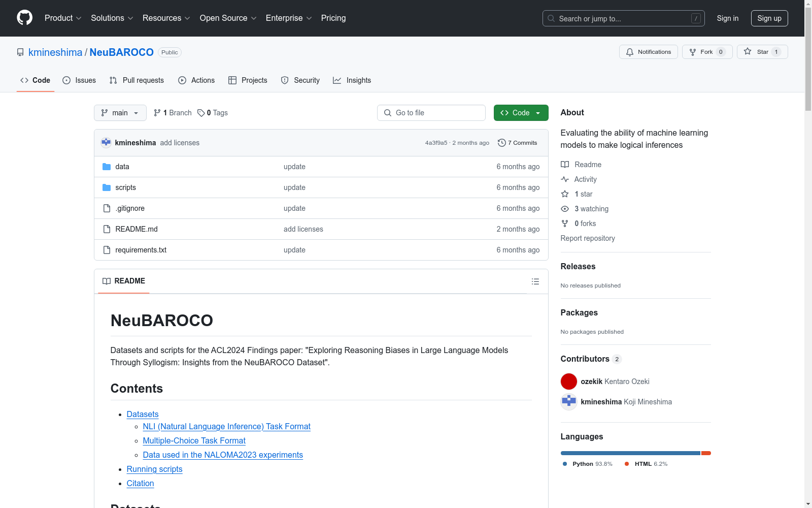
Task: Click ozekik contributor avatar
Action: pos(569,382)
